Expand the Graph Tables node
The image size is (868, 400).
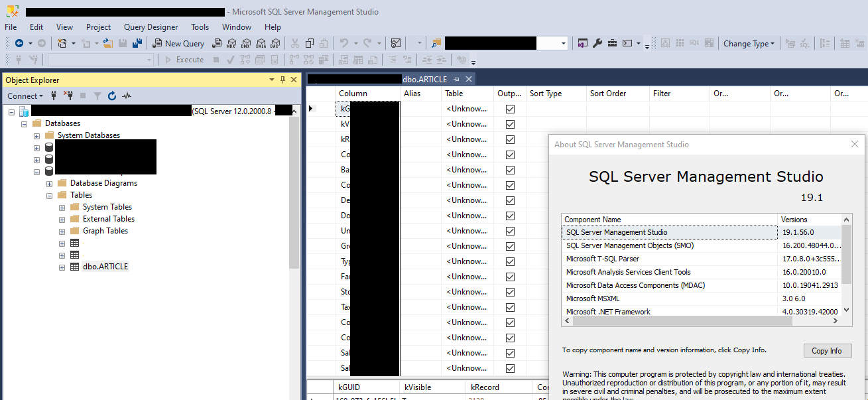click(x=62, y=231)
